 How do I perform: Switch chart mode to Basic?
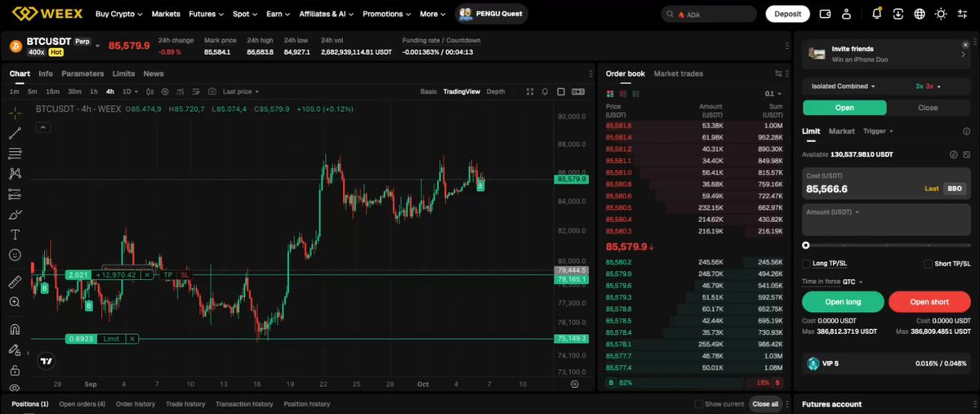[429, 91]
